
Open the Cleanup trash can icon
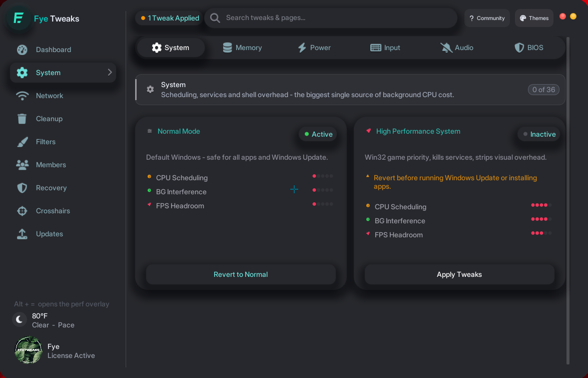[22, 119]
